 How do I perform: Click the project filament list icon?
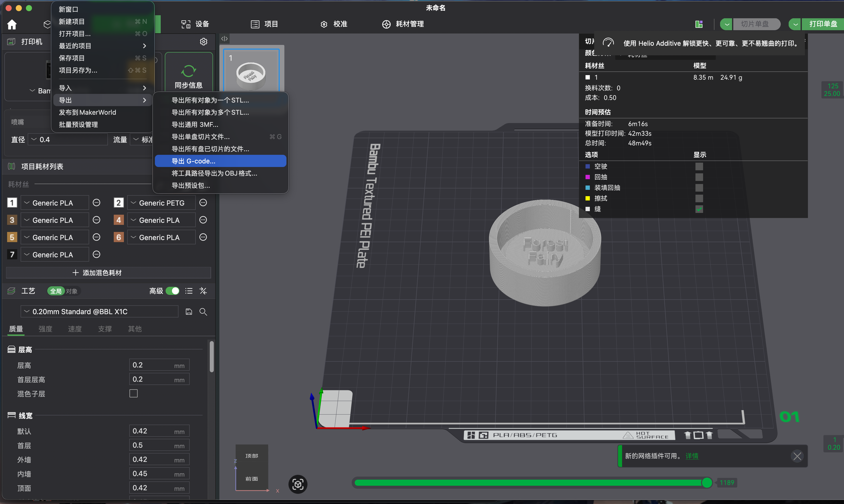[11, 166]
